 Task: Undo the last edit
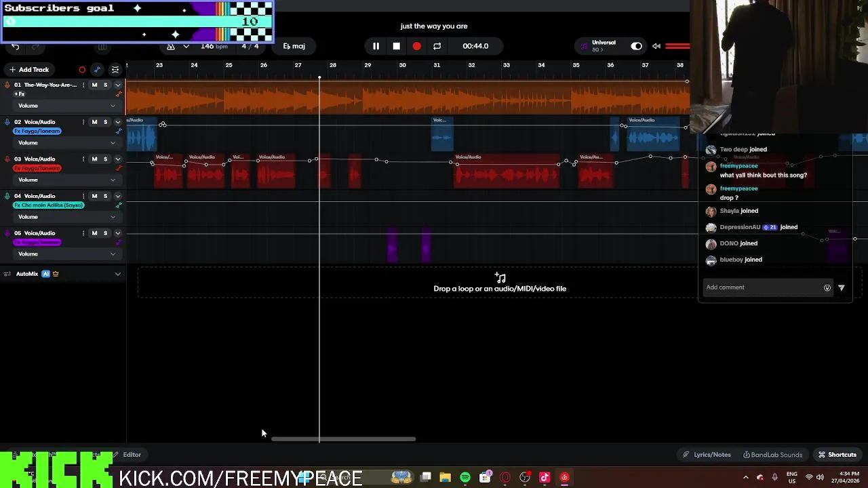(x=15, y=46)
